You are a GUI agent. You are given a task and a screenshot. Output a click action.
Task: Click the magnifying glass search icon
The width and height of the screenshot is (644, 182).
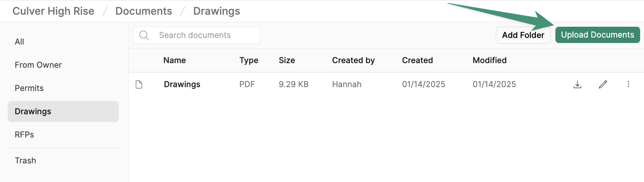coord(144,35)
